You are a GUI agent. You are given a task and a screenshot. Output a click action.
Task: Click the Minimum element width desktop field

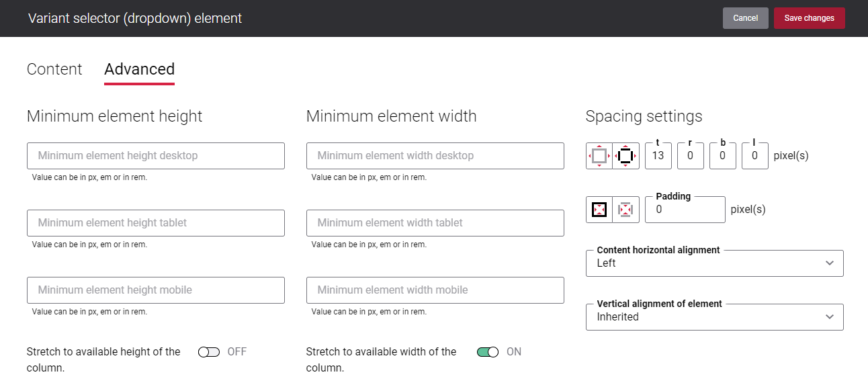coord(435,155)
